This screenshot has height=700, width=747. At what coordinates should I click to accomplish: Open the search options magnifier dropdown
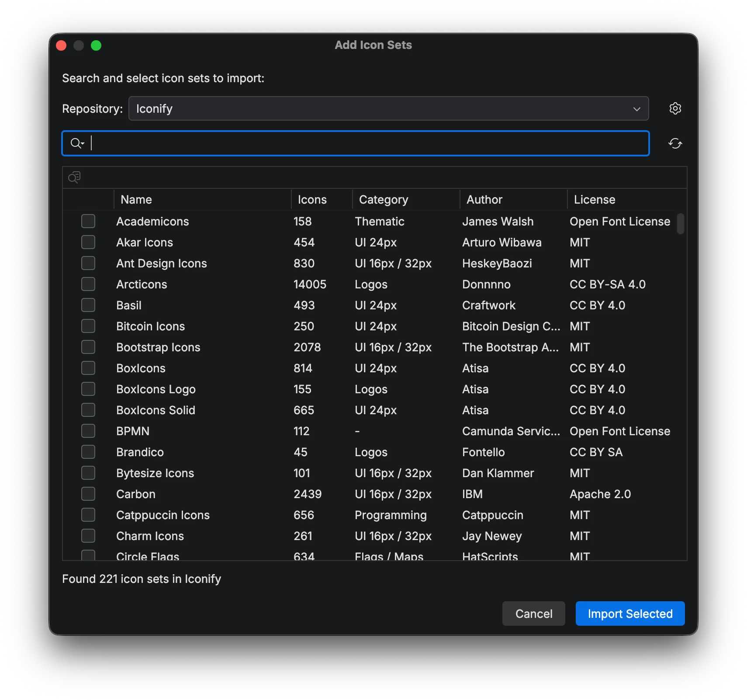pyautogui.click(x=77, y=143)
